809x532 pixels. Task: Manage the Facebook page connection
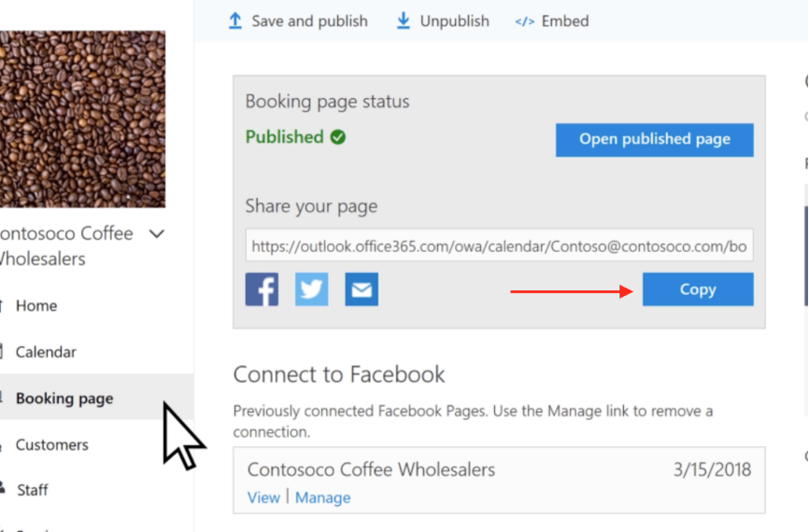[322, 497]
